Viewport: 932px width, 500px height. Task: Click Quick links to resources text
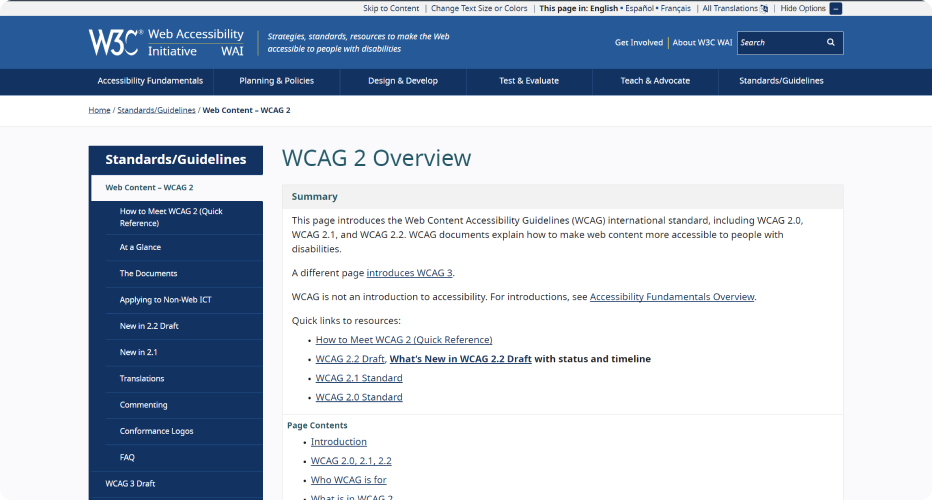pos(346,320)
